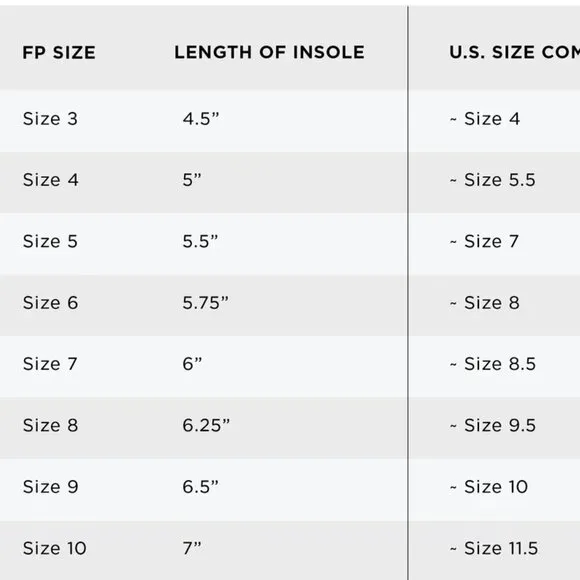Screen dimensions: 580x580
Task: Select the ~ Size 11.5 U.S. comparison
Action: (494, 548)
